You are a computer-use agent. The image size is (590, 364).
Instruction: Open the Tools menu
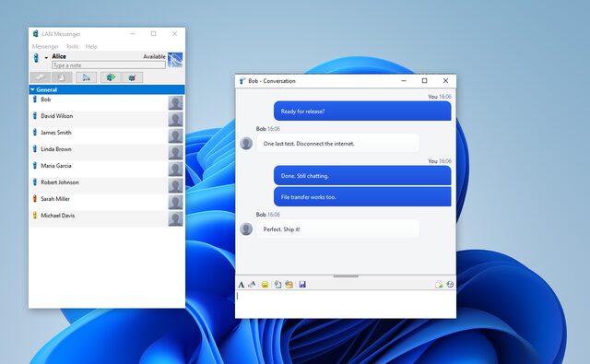72,46
